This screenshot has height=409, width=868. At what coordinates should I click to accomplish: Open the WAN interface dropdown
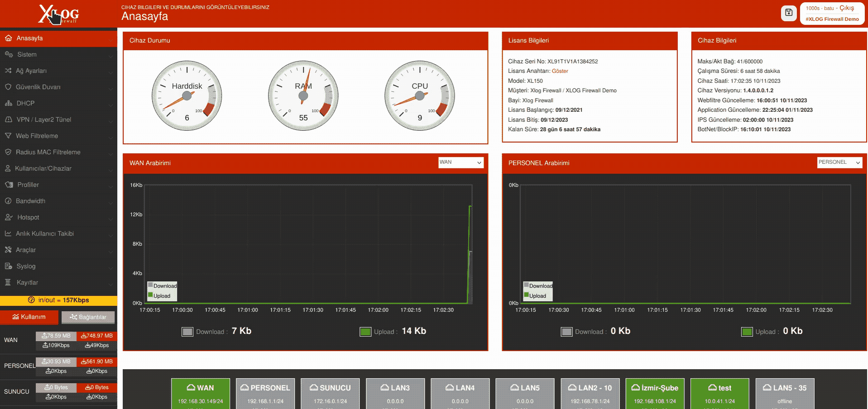click(461, 162)
